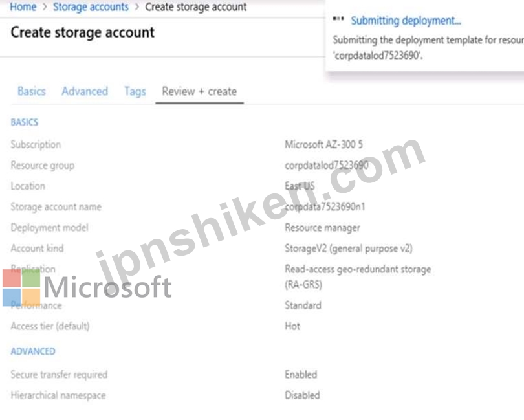Click the Create storage account breadcrumb
524x420 pixels.
point(196,6)
